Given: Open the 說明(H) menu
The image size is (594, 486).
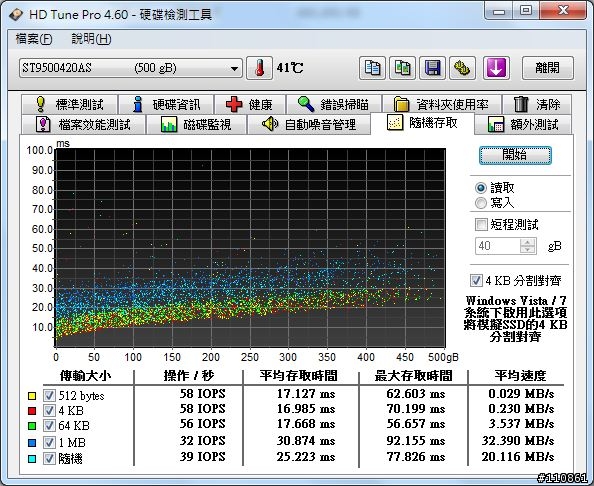Looking at the screenshot, I should pyautogui.click(x=91, y=39).
